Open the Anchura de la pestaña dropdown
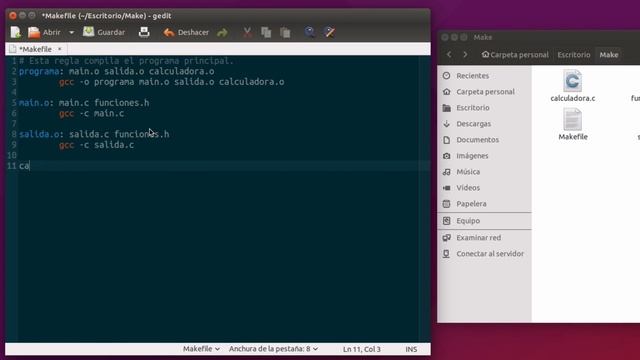 [x=273, y=349]
